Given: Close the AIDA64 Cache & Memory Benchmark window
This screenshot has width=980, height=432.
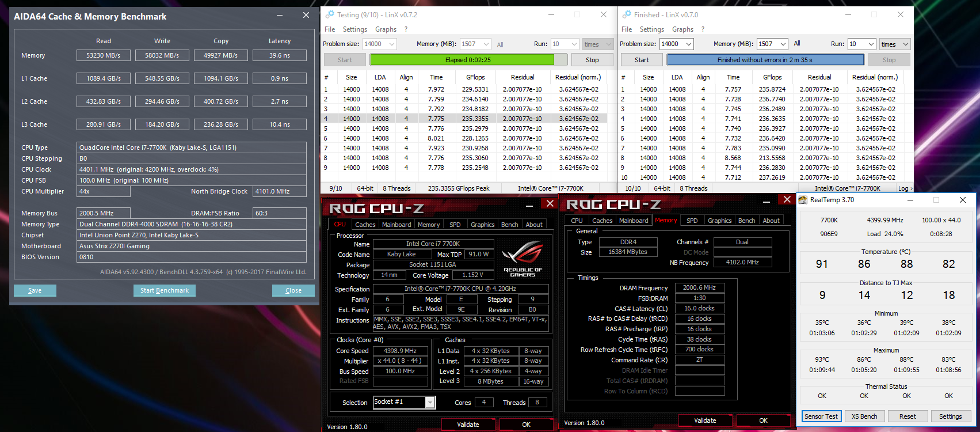Looking at the screenshot, I should pyautogui.click(x=306, y=16).
